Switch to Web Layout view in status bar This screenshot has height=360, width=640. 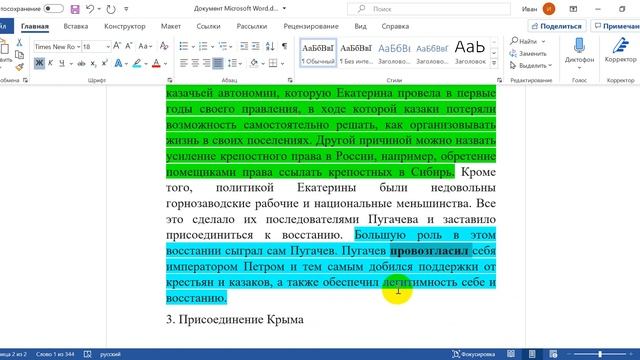[x=553, y=354]
